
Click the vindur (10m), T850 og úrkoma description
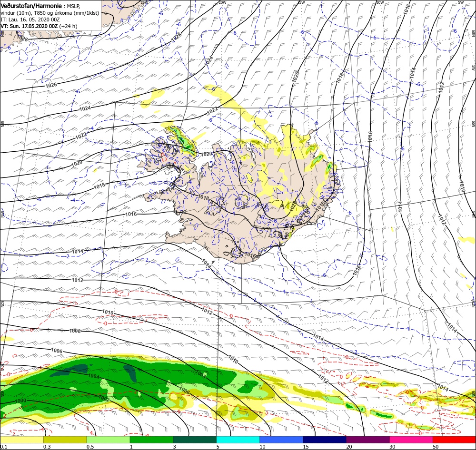tap(50, 13)
